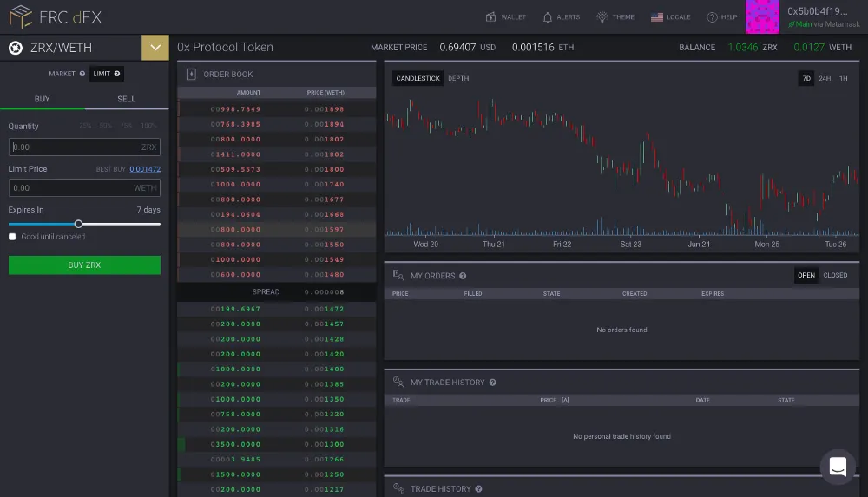This screenshot has height=497, width=868.
Task: Click the My Trade History panel icon
Action: (x=398, y=382)
